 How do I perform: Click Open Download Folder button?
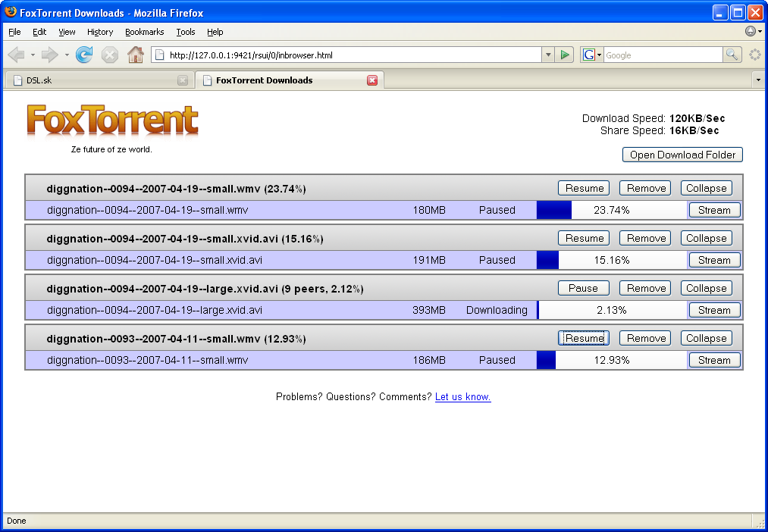(x=682, y=155)
